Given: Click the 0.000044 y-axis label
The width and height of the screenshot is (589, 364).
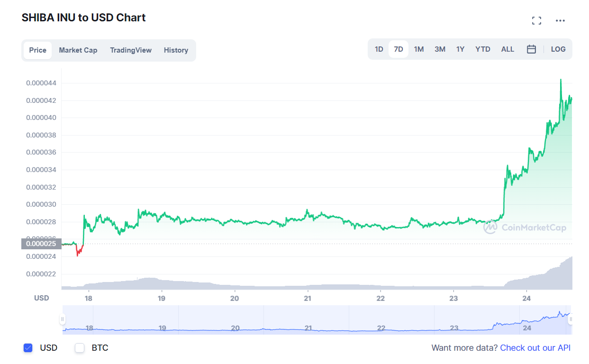Looking at the screenshot, I should [41, 83].
